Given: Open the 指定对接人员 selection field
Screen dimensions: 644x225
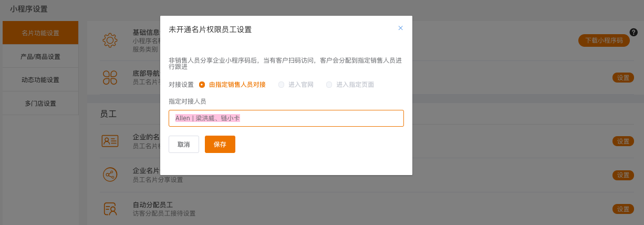Looking at the screenshot, I should (286, 118).
